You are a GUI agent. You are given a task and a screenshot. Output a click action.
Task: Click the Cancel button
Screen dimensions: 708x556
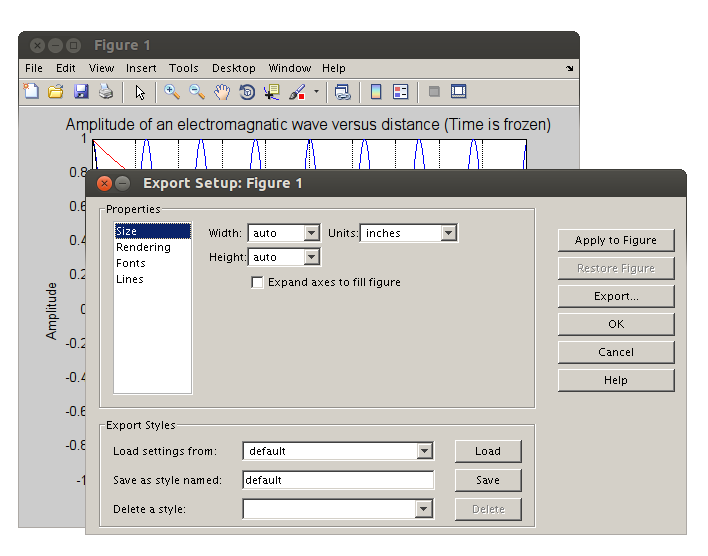tap(616, 352)
